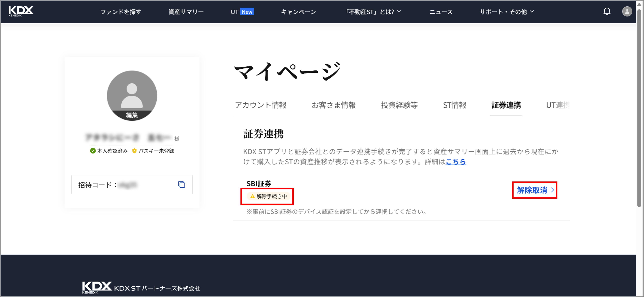Switch to the UT連携 tab
Screen dimensions: 644x297
click(558, 105)
